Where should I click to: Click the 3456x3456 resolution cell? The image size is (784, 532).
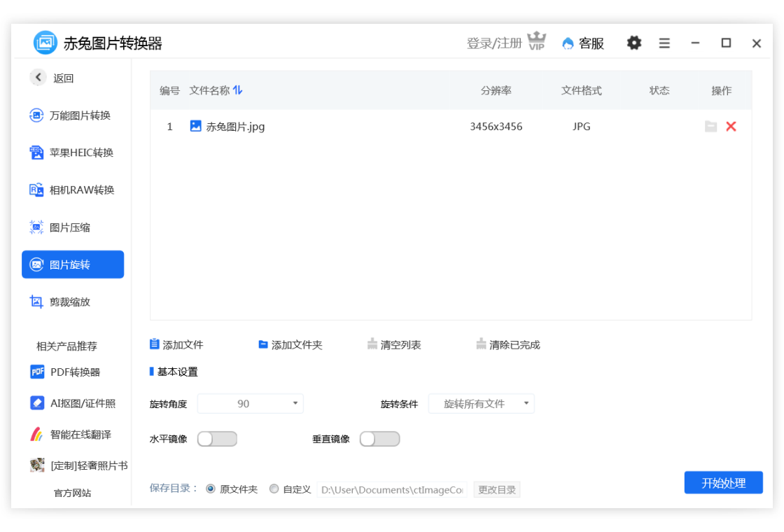[496, 127]
